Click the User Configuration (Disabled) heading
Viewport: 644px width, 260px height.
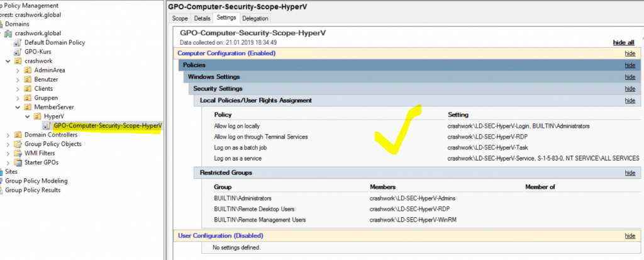(221, 235)
